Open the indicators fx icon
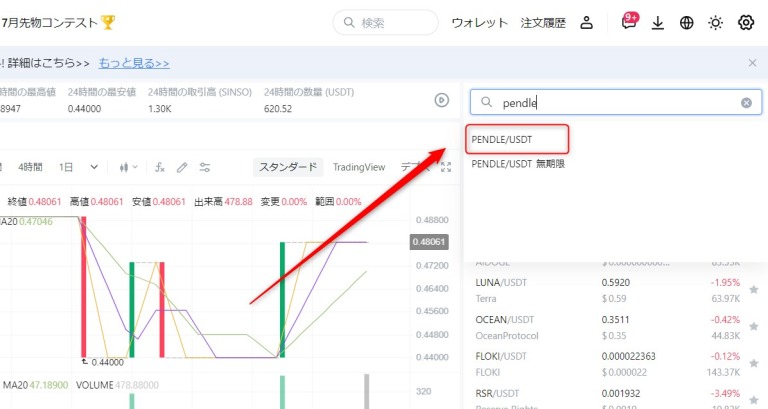Image resolution: width=768 pixels, height=409 pixels. point(160,168)
